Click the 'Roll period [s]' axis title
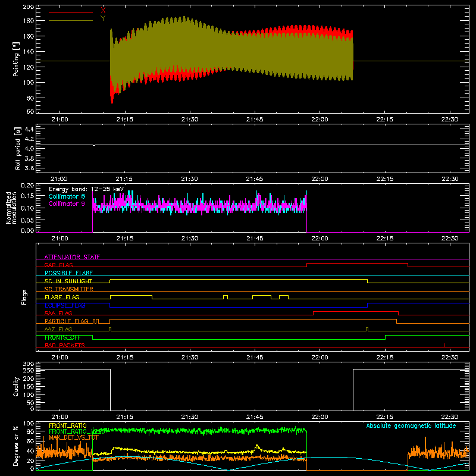The height and width of the screenshot is (476, 476). pos(18,148)
